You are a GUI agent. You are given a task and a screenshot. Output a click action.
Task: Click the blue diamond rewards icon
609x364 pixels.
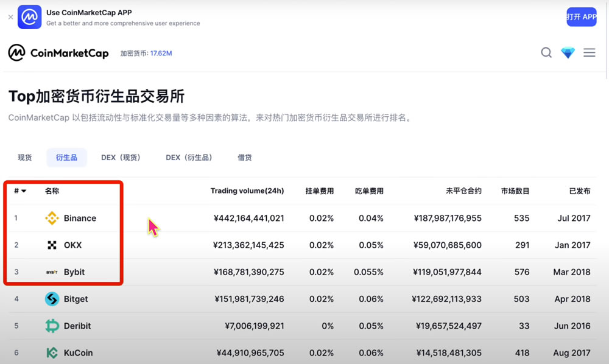[x=568, y=53]
